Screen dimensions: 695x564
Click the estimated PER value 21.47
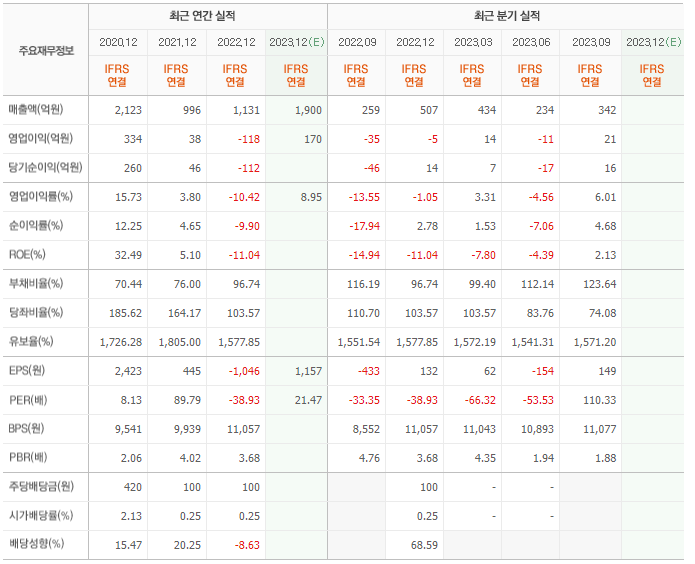pos(308,400)
